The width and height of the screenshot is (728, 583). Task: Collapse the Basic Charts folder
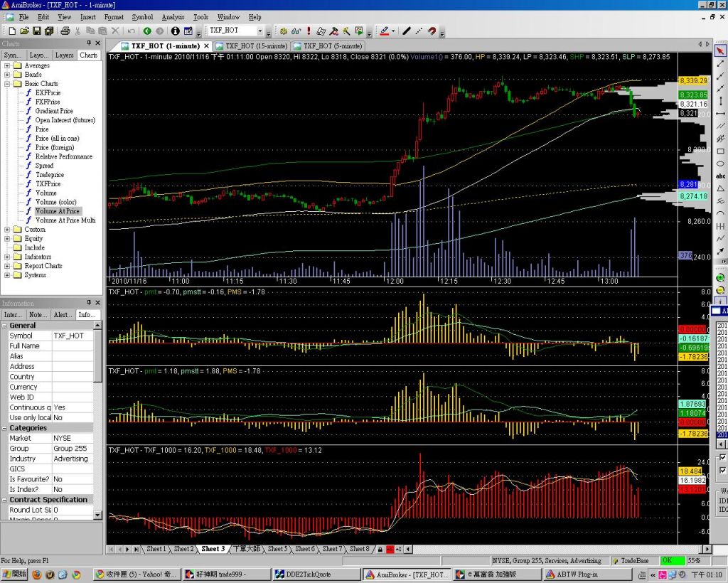click(7, 84)
